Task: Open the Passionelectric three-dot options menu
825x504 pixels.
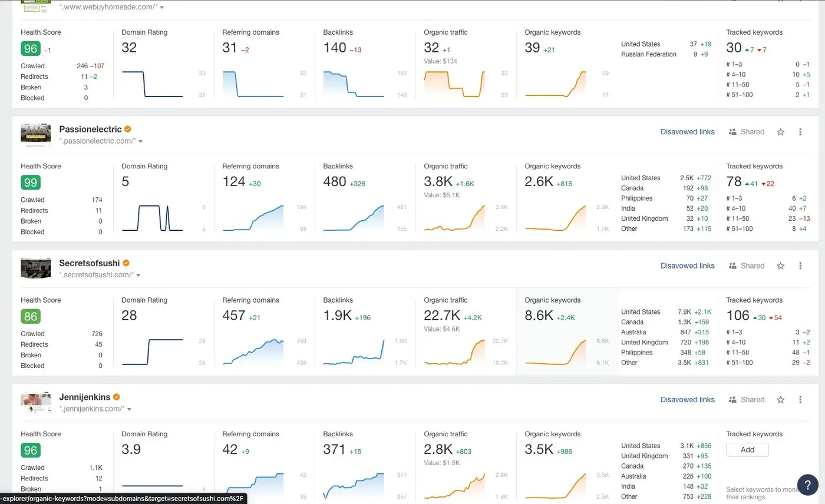Action: click(x=800, y=132)
